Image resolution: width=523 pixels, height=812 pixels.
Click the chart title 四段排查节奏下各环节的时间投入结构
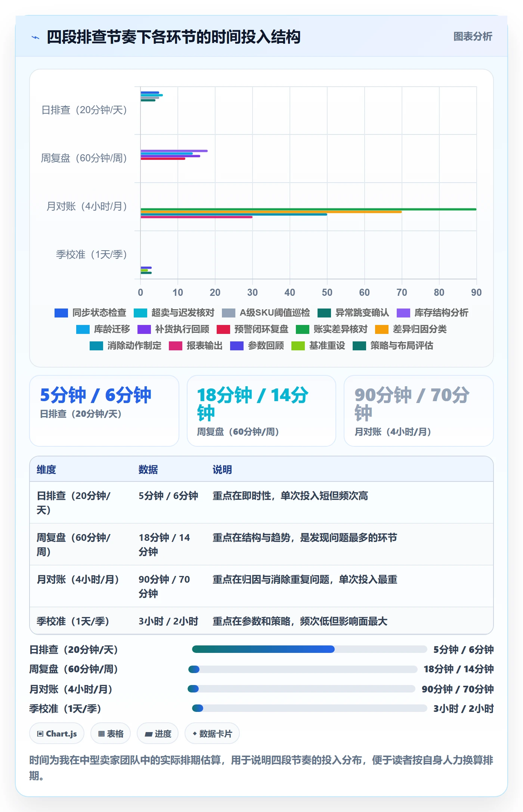point(174,37)
